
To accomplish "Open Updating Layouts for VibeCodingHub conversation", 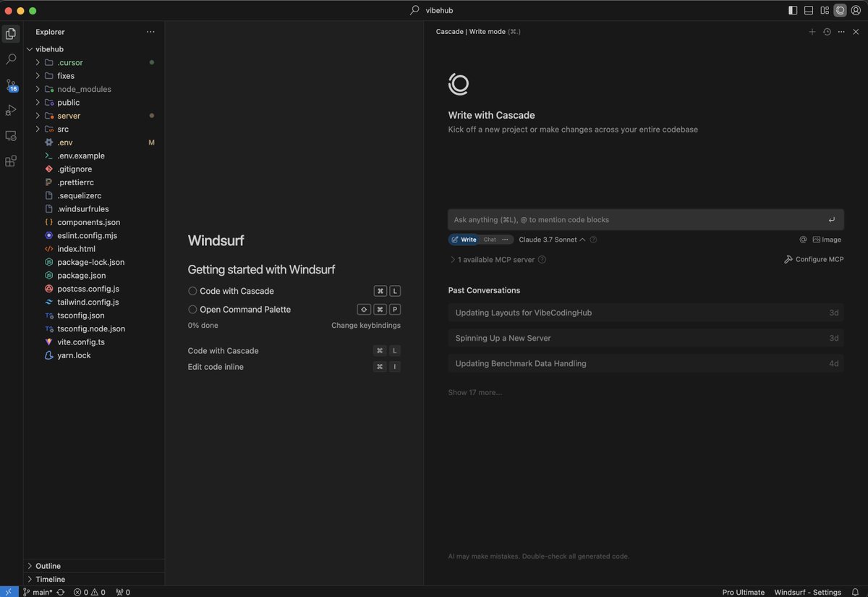I will 646,313.
